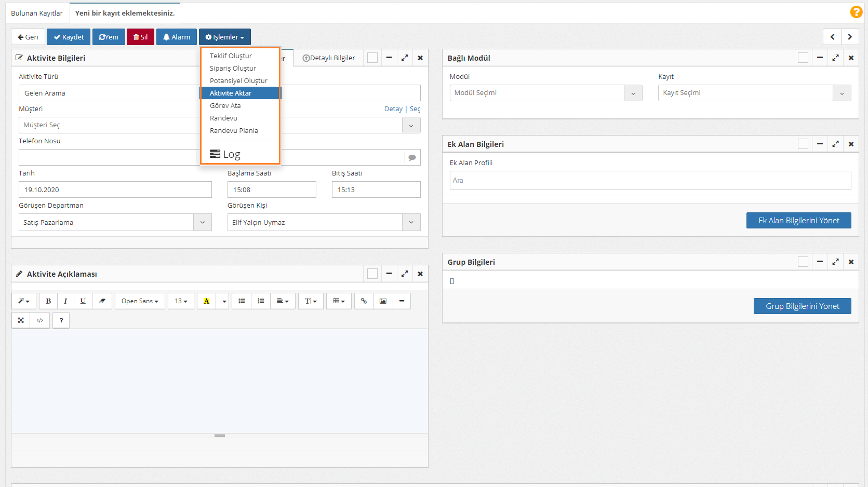
Task: Insert an unordered bullet list
Action: (242, 301)
